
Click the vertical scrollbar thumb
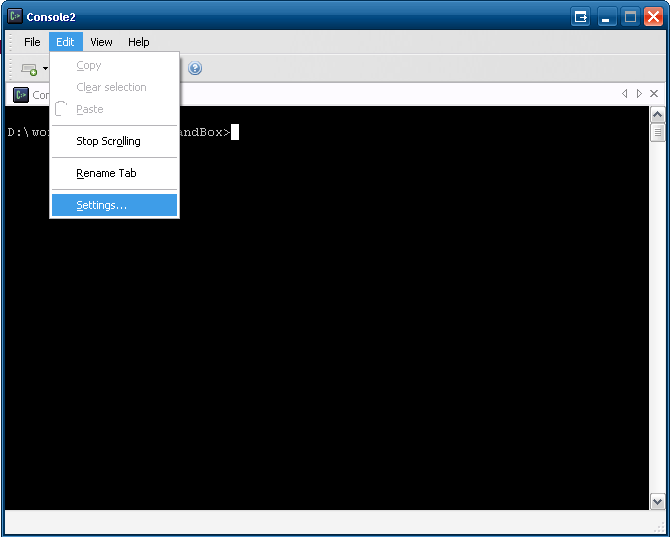click(x=657, y=132)
